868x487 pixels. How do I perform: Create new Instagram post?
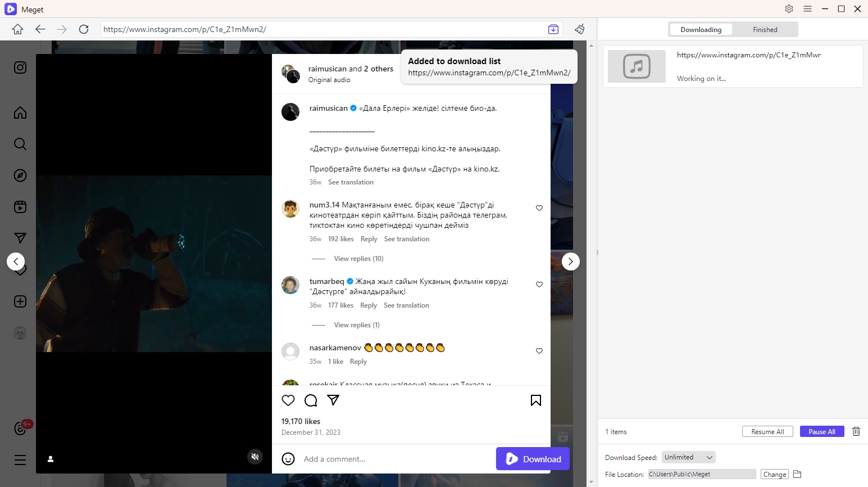[20, 301]
